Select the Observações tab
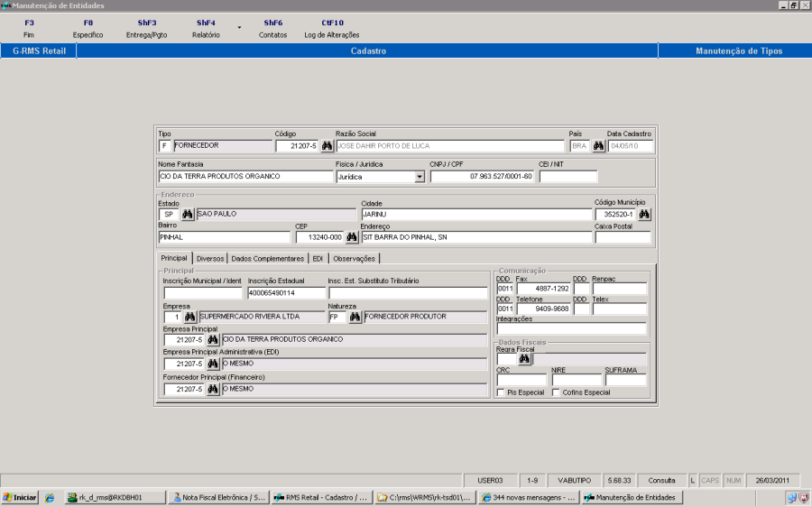The width and height of the screenshot is (812, 507). (354, 258)
